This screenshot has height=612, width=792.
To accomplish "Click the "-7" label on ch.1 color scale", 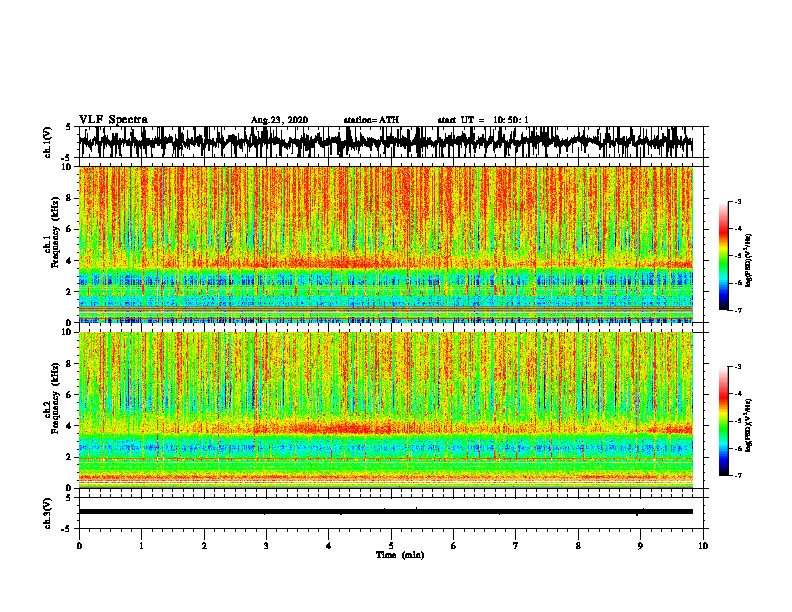I will coord(738,310).
